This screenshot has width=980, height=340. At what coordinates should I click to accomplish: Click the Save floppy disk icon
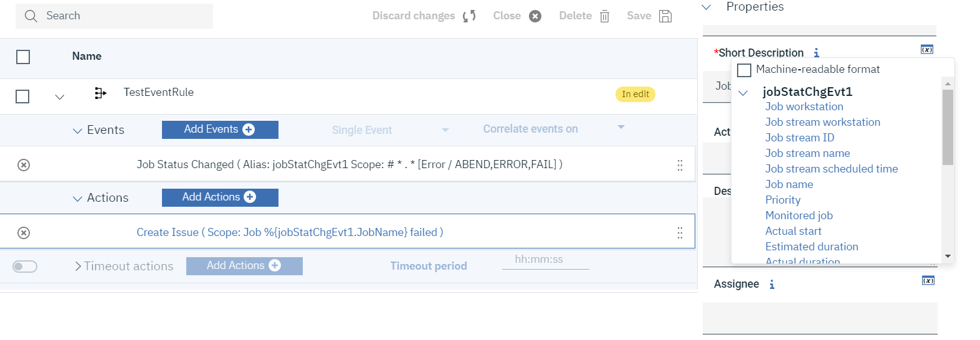tap(665, 16)
